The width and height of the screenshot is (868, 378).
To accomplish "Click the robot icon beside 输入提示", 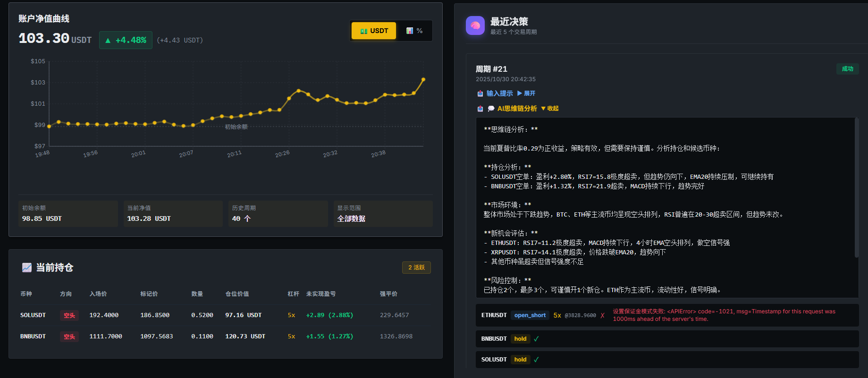I will (x=480, y=93).
